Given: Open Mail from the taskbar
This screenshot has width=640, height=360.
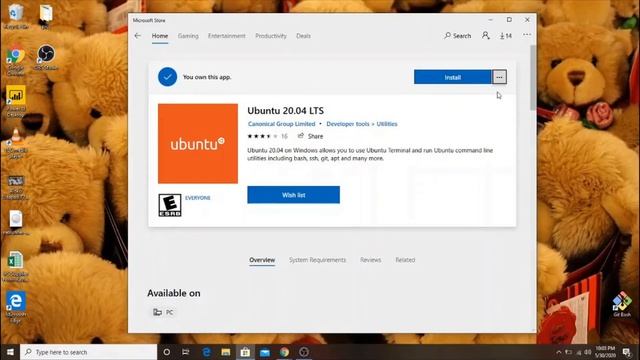Looking at the screenshot, I should click(264, 352).
